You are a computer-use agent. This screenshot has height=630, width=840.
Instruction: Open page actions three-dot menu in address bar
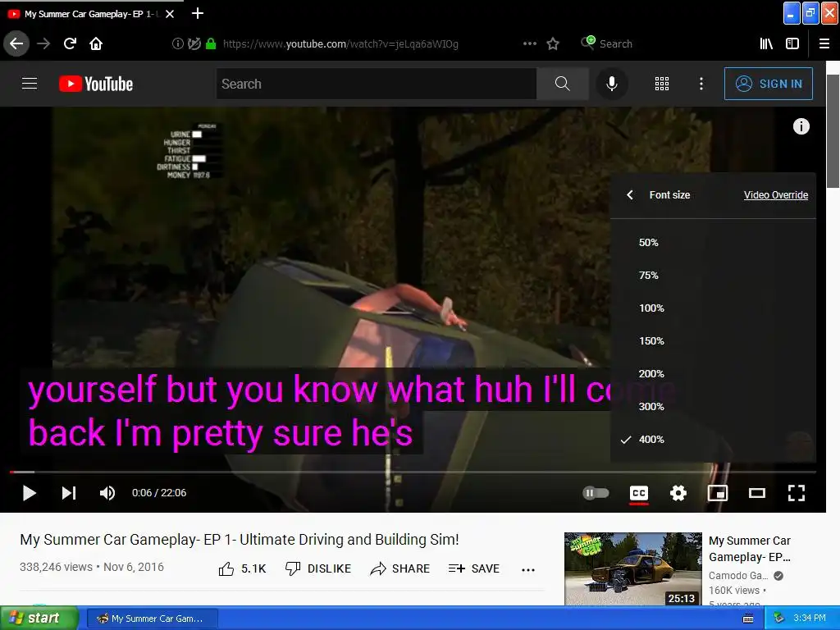click(x=529, y=43)
